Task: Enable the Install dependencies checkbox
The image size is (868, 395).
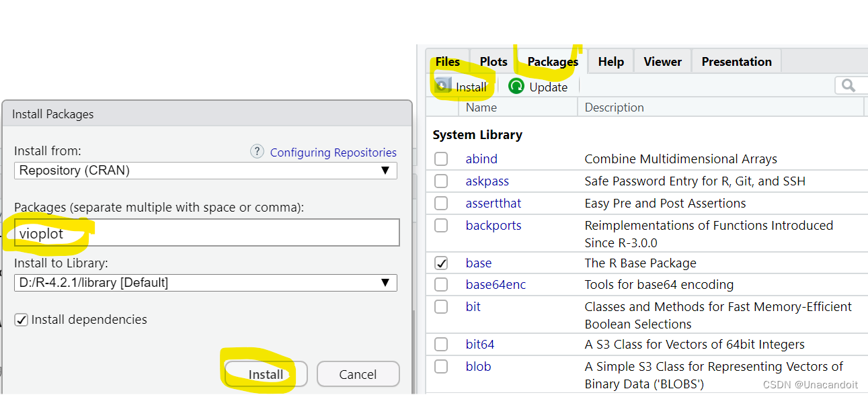Action: 21,319
